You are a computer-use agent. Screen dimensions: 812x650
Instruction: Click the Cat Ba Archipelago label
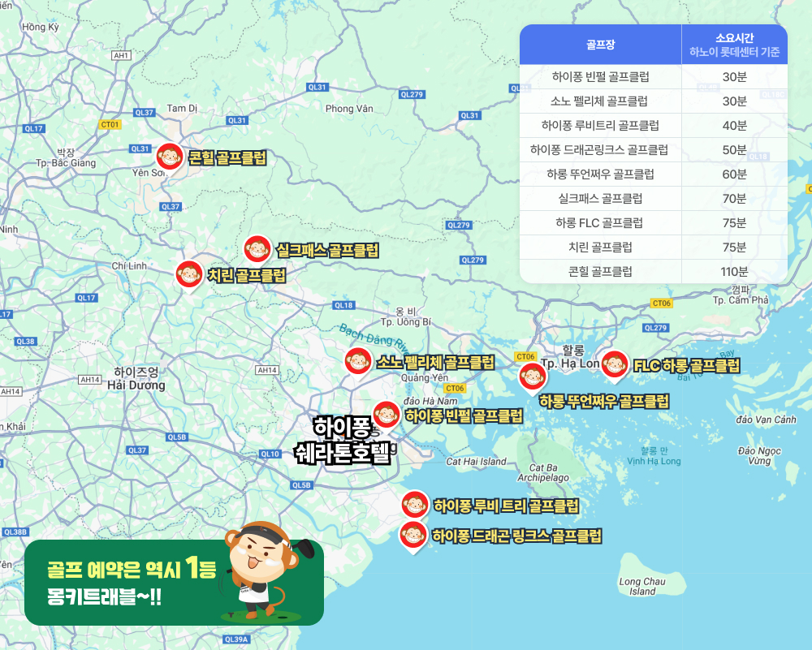pos(543,472)
